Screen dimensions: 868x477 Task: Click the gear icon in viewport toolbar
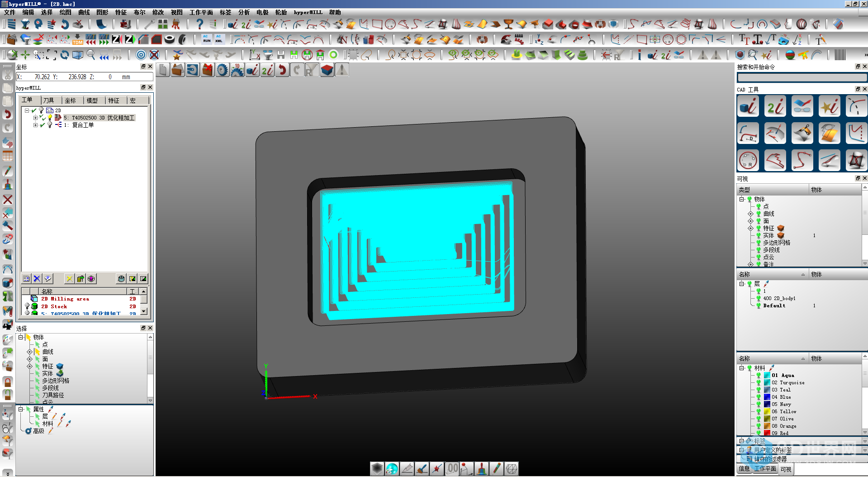[x=222, y=70]
